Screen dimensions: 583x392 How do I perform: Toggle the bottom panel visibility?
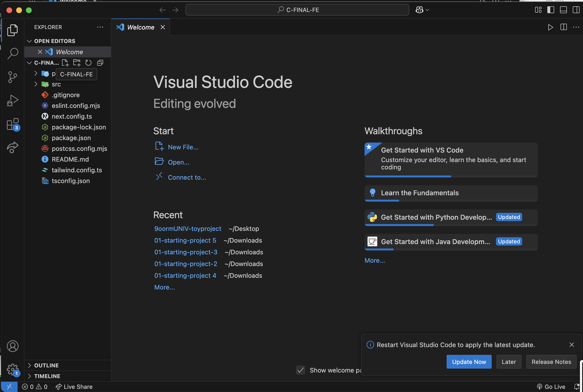(x=563, y=10)
